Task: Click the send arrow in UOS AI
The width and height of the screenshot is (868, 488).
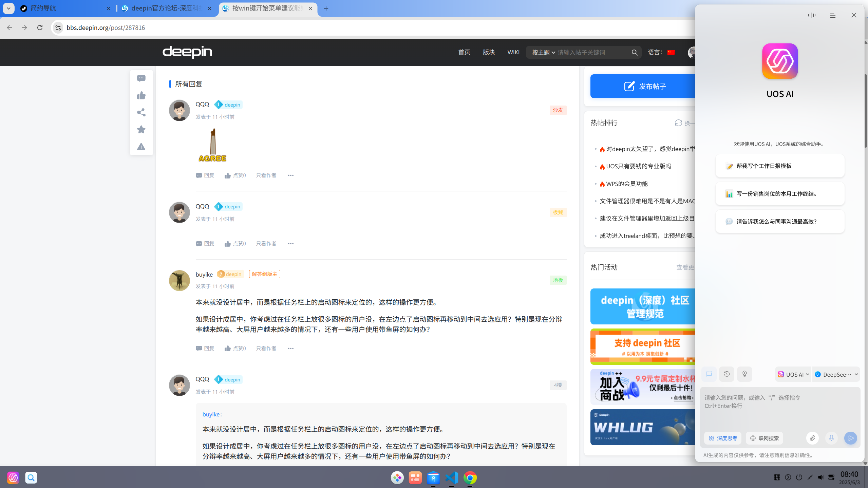Action: (850, 438)
